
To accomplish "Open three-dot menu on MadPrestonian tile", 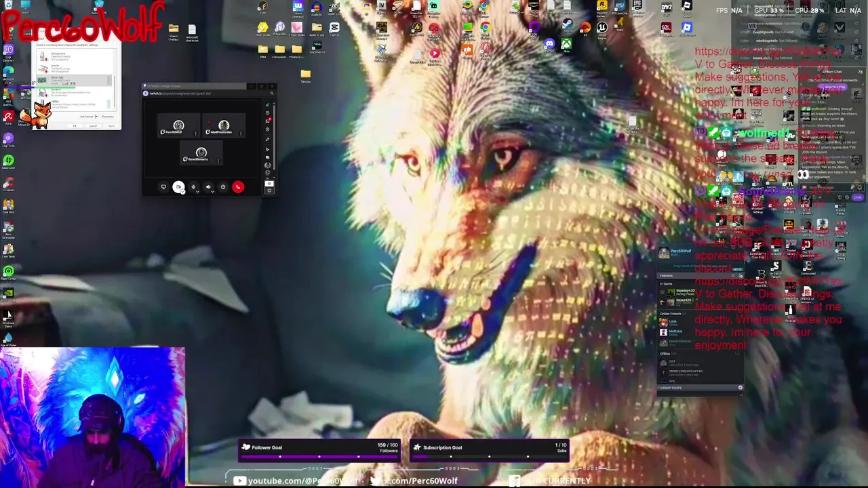I will click(x=241, y=134).
